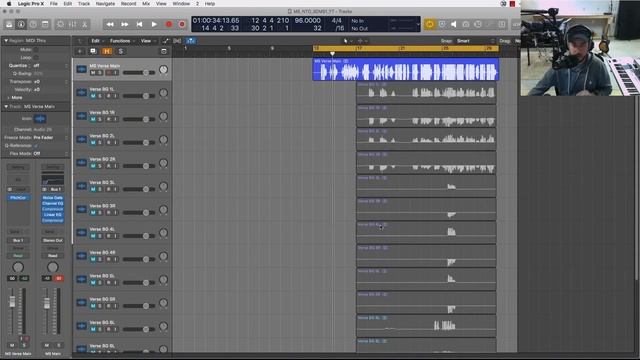Toggle the global Solo S button
The width and height of the screenshot is (640, 360).
(120, 51)
